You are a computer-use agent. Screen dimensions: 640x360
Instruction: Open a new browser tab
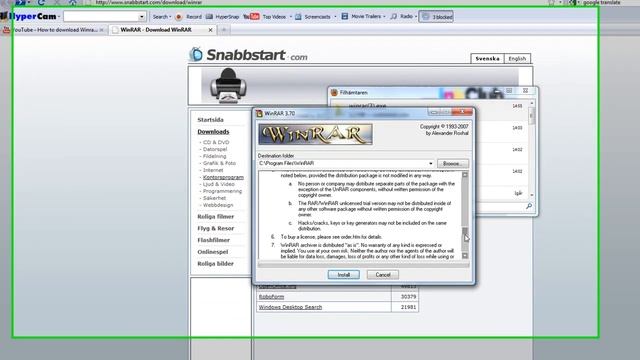coord(224,30)
